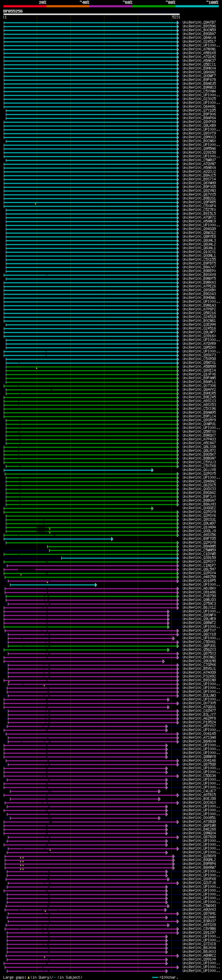Select hit label UniRef100_A5B1K8

click(x=199, y=53)
